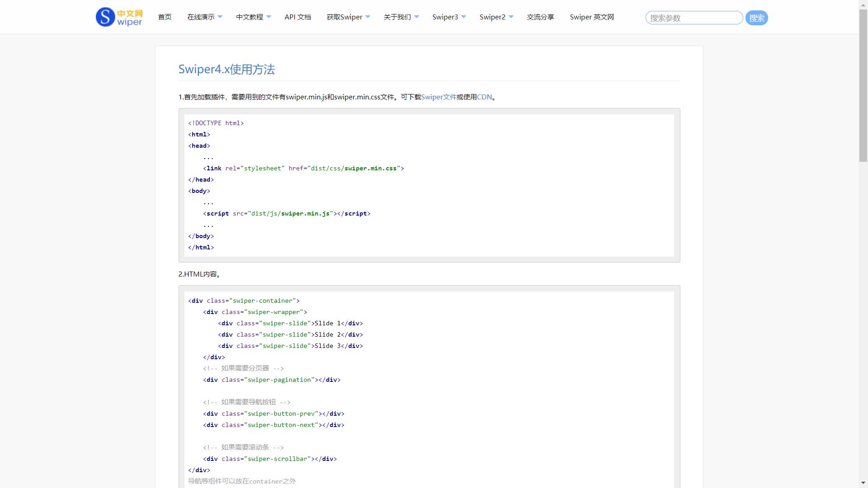
Task: Visit the Swiper 英文网 link
Action: pos(592,17)
